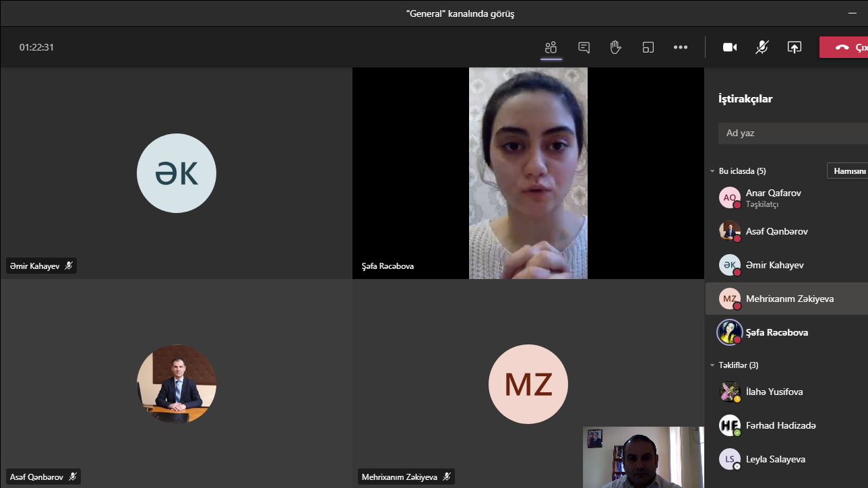The height and width of the screenshot is (488, 868).
Task: Collapse the "Bu iclasda (5)" section
Action: pyautogui.click(x=712, y=171)
